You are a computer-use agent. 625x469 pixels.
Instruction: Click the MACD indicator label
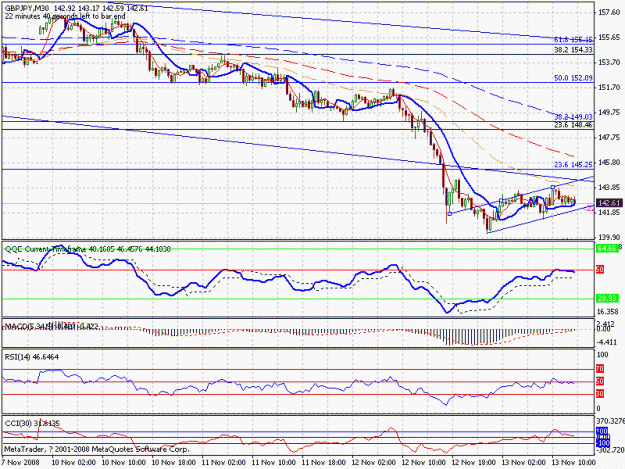click(x=51, y=327)
